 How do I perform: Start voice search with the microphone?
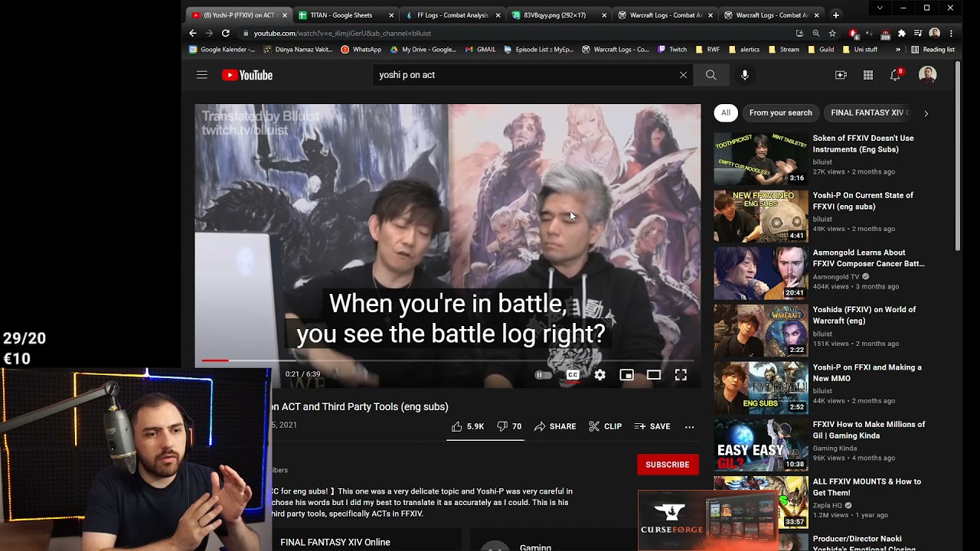click(x=744, y=75)
